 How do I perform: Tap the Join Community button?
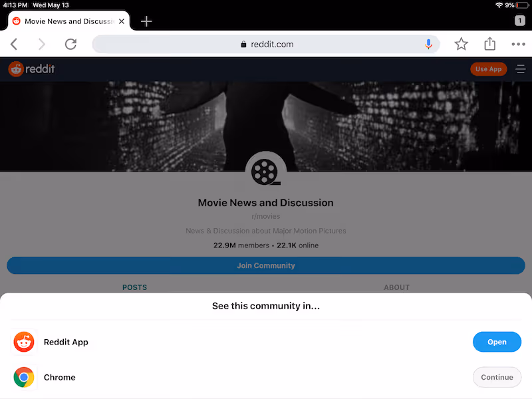[x=266, y=265]
